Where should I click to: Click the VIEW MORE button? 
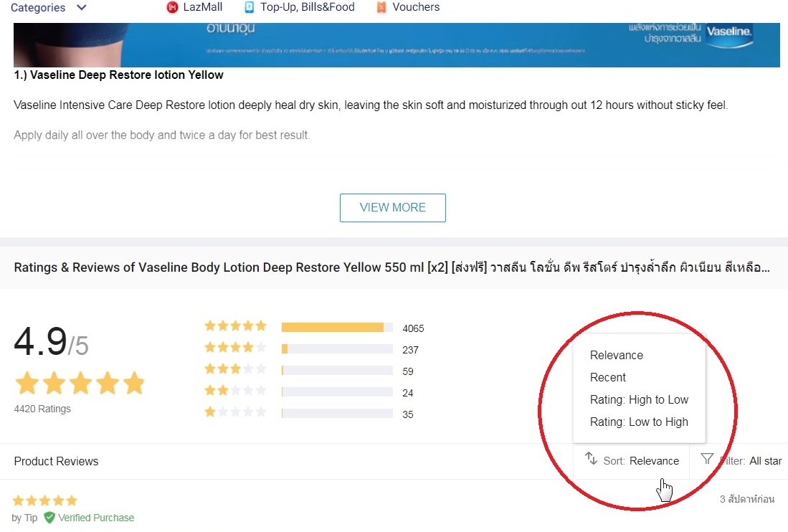[392, 207]
